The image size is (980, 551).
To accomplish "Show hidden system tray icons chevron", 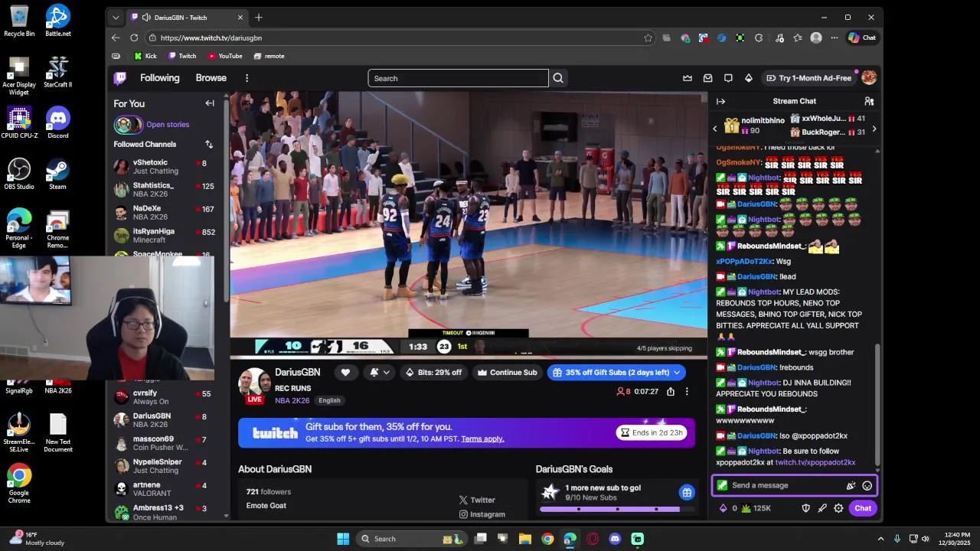I will pos(880,539).
